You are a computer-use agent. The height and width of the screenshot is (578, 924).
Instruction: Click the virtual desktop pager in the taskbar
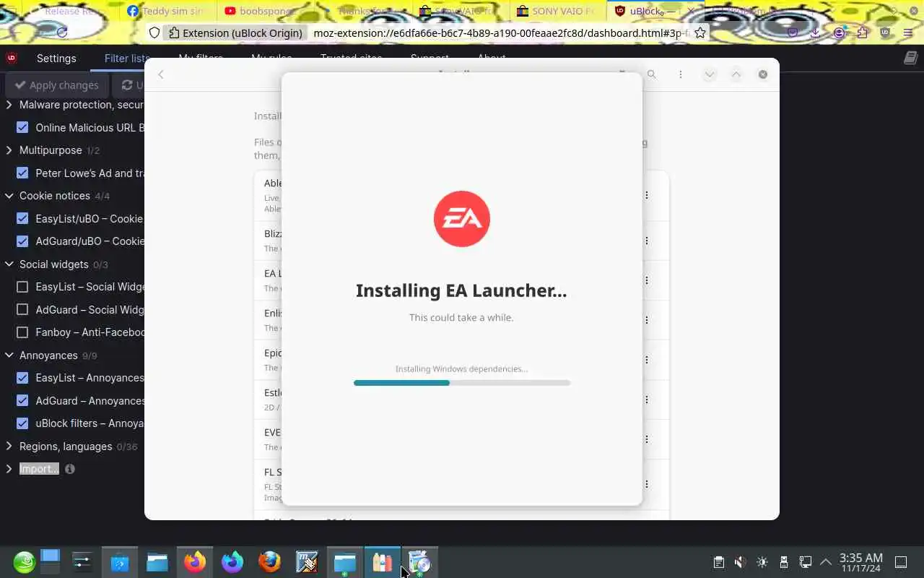pyautogui.click(x=50, y=561)
